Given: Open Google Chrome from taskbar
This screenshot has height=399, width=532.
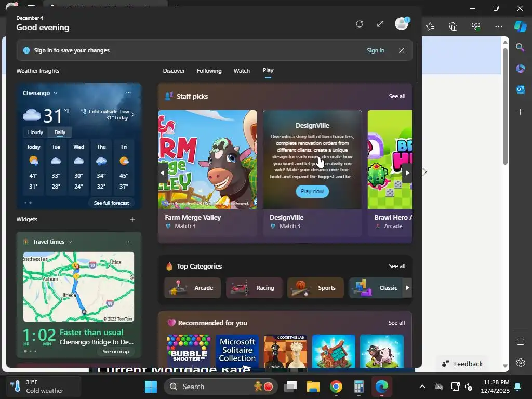Looking at the screenshot, I should coord(336,387).
